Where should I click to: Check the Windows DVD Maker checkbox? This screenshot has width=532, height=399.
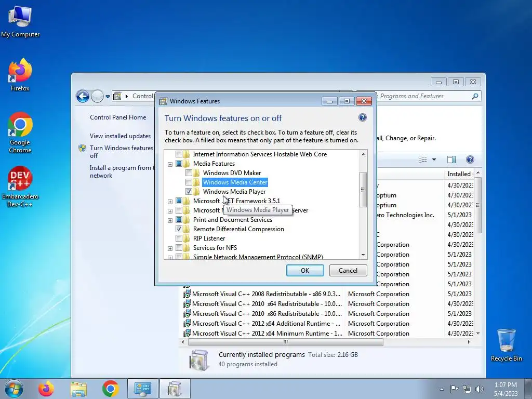click(189, 173)
